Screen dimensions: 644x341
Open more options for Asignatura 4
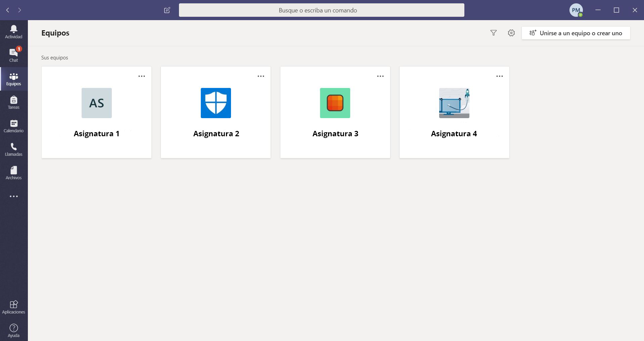pos(499,76)
